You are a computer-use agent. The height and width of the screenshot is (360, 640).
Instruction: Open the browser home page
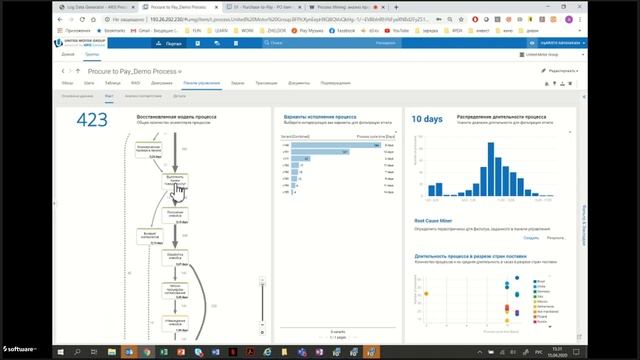click(93, 19)
